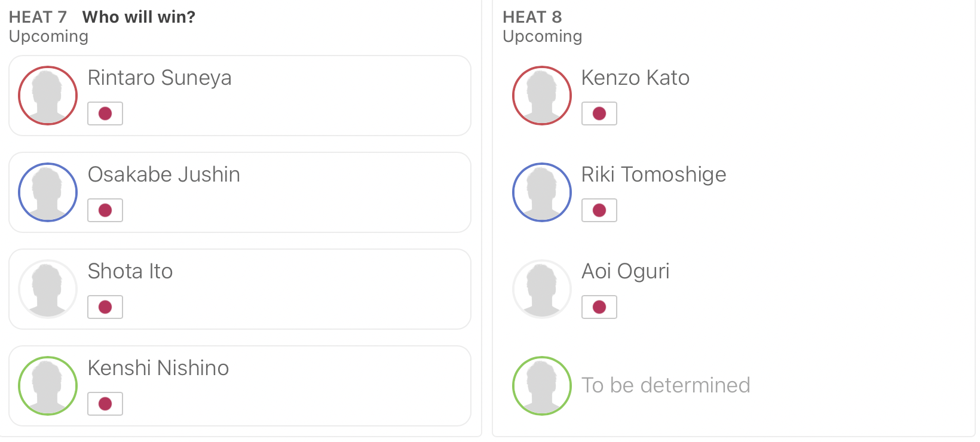Pick Osakabe Jushin as Heat 7 winner

(x=240, y=192)
